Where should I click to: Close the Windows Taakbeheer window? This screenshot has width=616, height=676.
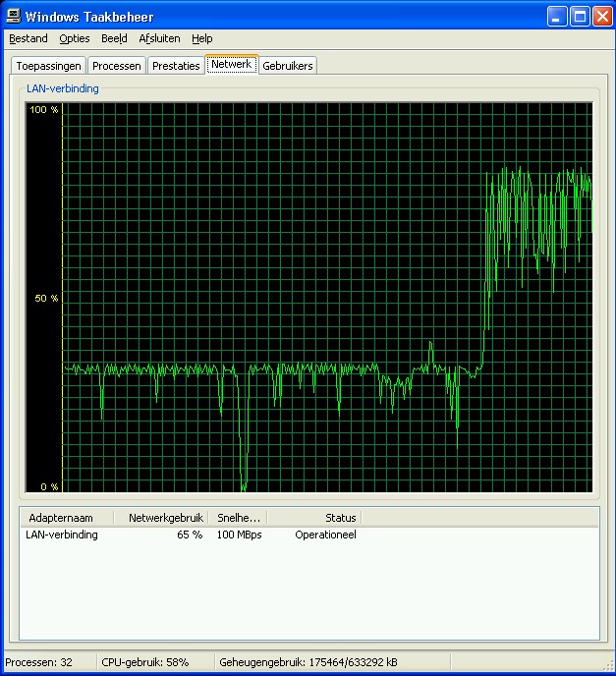coord(602,17)
